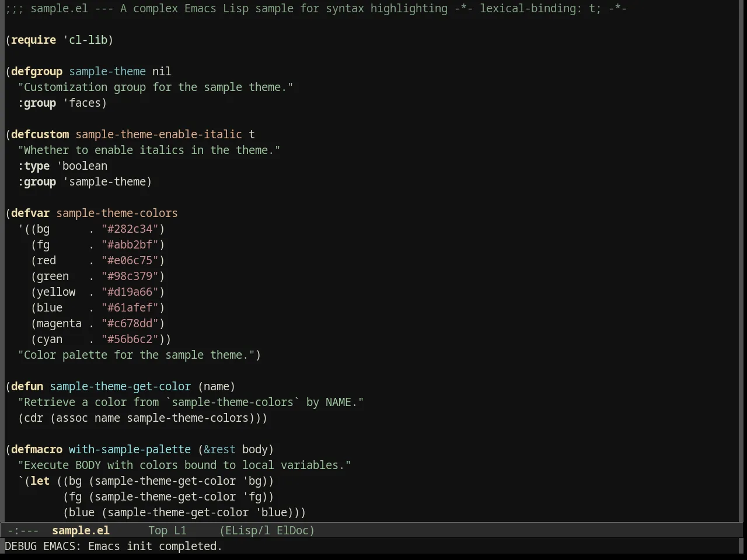Image resolution: width=747 pixels, height=560 pixels.
Task: Click the defun keyword
Action: point(27,386)
